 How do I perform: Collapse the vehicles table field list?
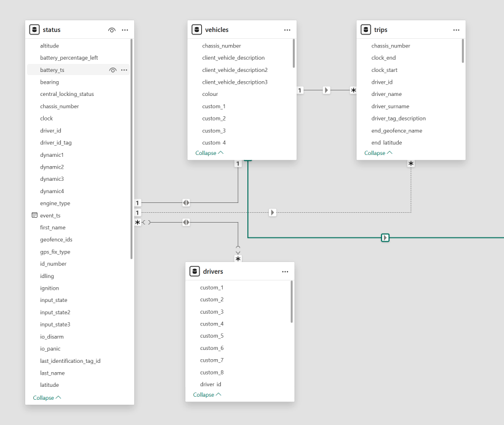(x=209, y=153)
